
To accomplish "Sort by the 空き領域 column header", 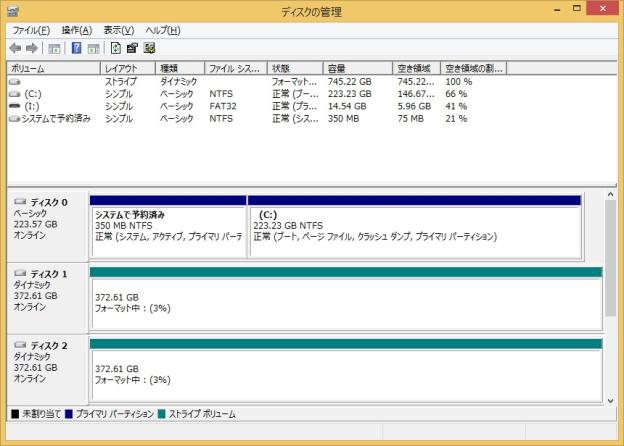I will point(417,68).
